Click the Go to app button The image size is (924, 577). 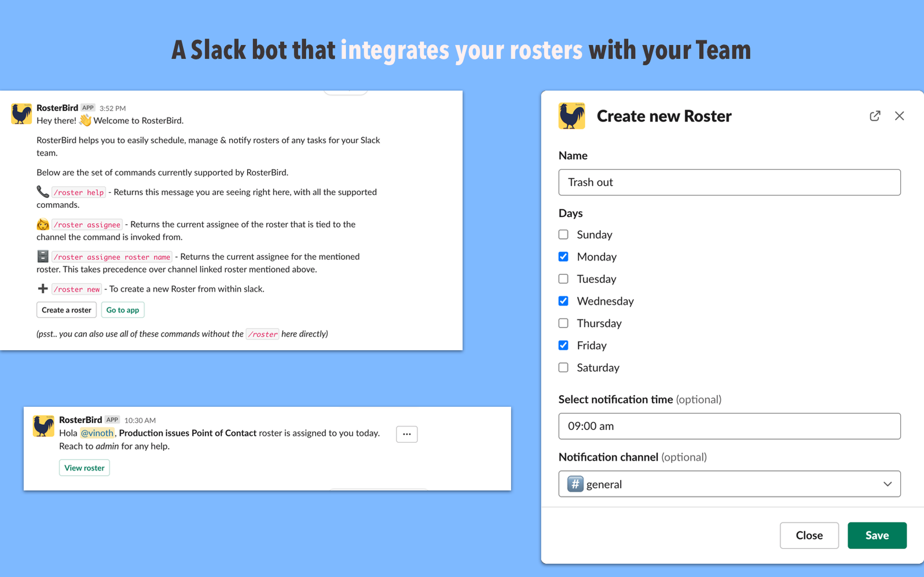123,310
